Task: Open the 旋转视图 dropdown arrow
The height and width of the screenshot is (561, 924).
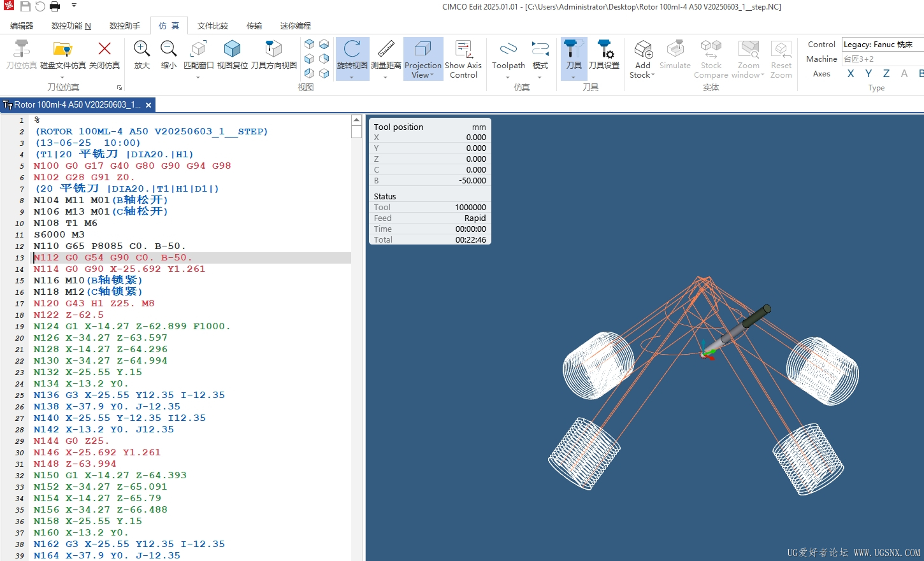Action: (x=352, y=78)
